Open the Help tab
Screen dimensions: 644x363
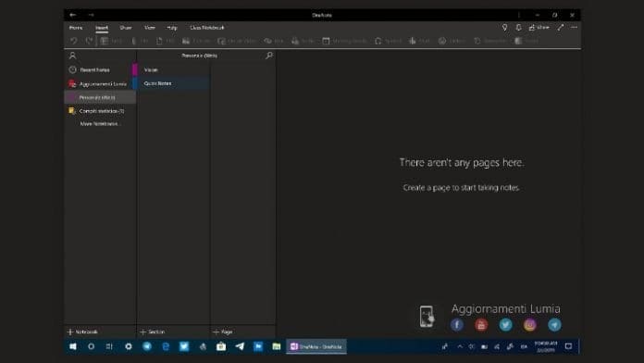pos(172,28)
